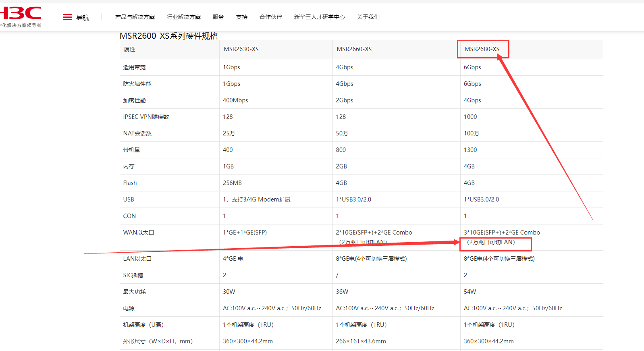Click the 50万 NAT sessions value
644x351 pixels.
pos(342,133)
